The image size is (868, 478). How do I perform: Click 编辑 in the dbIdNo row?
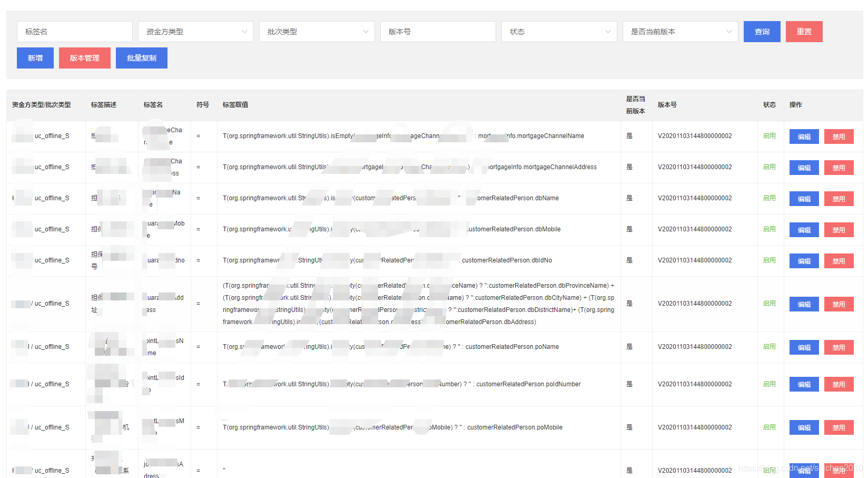[x=804, y=261]
